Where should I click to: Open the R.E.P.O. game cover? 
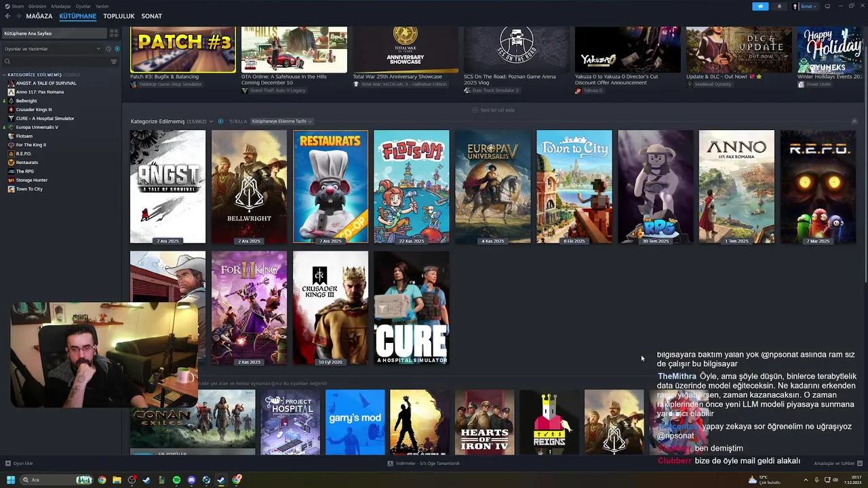coord(818,186)
